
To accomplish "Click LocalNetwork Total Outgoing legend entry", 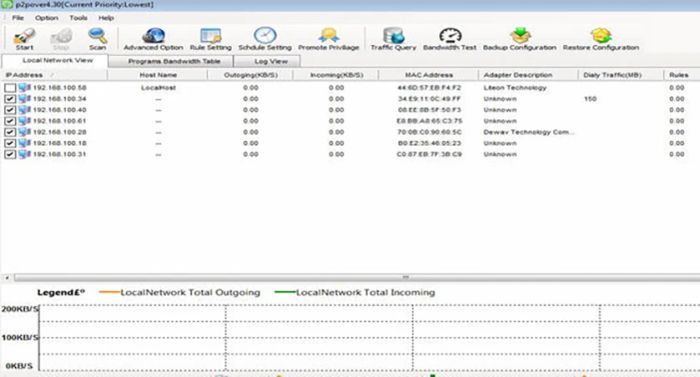I will click(x=179, y=293).
